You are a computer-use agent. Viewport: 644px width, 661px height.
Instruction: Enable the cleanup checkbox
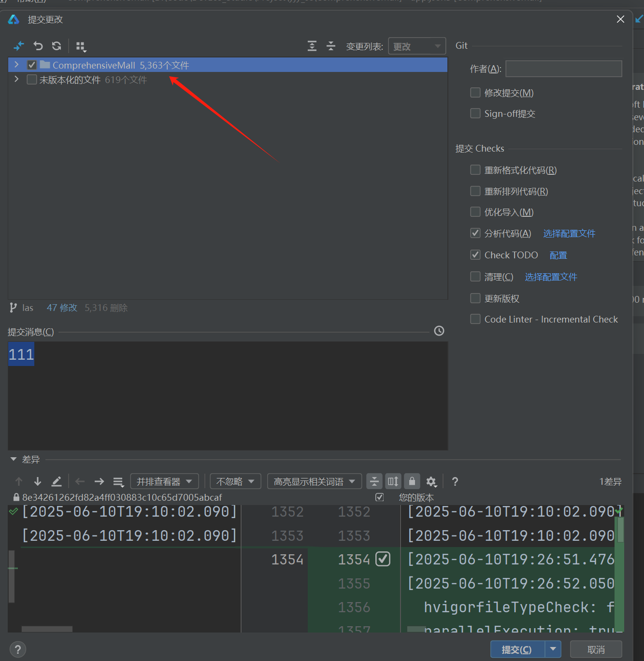point(475,277)
